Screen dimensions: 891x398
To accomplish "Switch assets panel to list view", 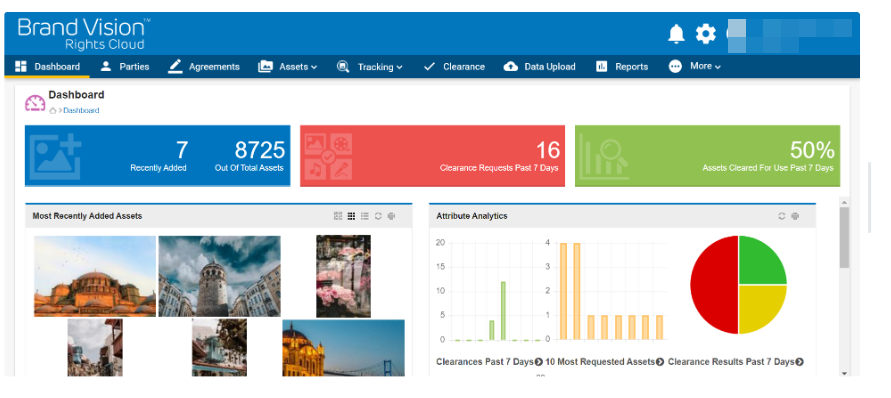I will click(365, 216).
